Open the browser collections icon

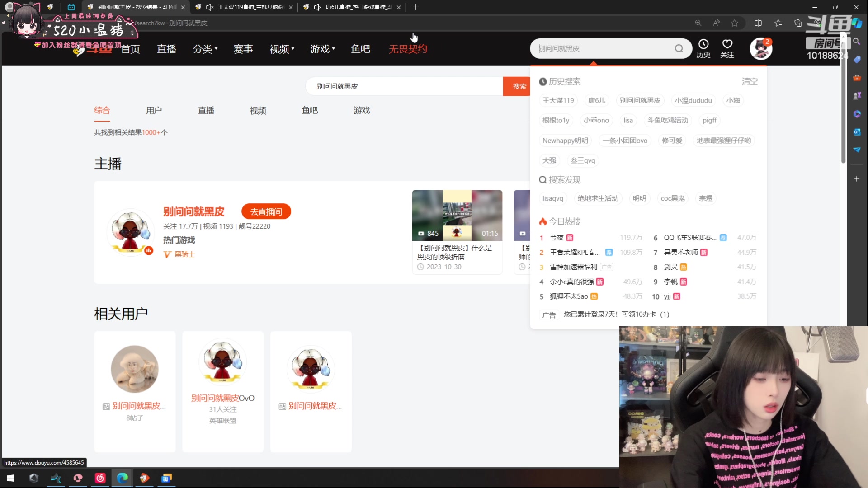click(x=798, y=23)
